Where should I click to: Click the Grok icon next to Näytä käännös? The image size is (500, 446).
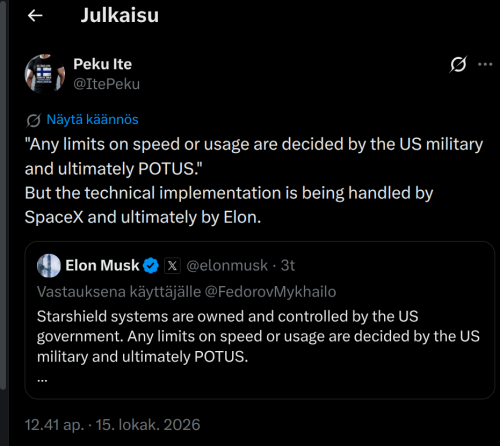click(33, 120)
